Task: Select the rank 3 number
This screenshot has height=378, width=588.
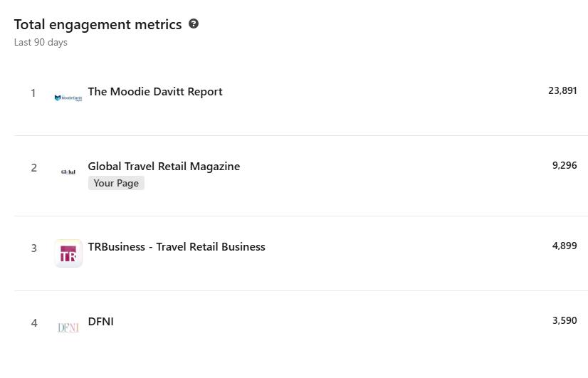Action: [x=33, y=248]
